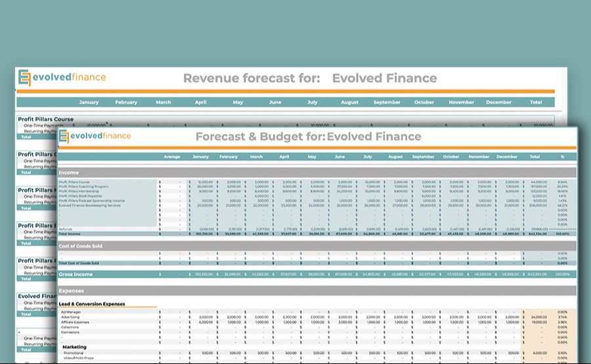
Task: Select the 'Revenue forecast for:' title text
Action: click(252, 78)
